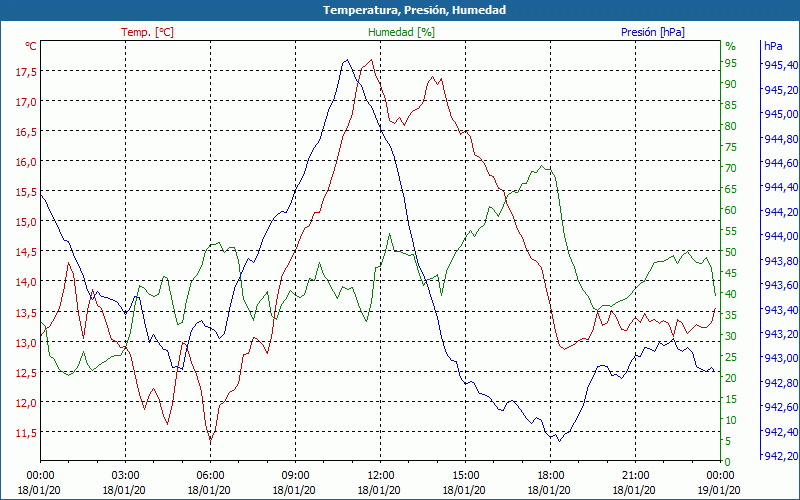This screenshot has height=500, width=800.
Task: Click humidity axis value '40'
Action: point(731,294)
